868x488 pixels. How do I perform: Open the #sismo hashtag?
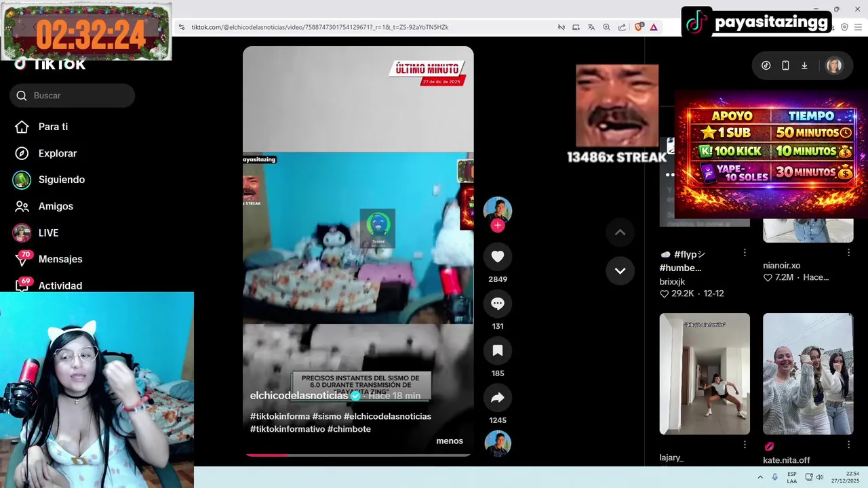(x=326, y=416)
